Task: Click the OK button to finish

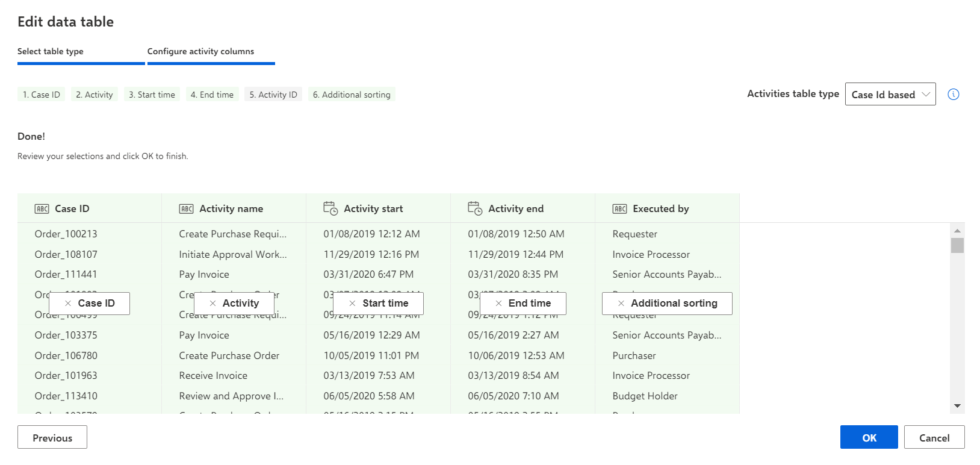Action: coord(869,437)
